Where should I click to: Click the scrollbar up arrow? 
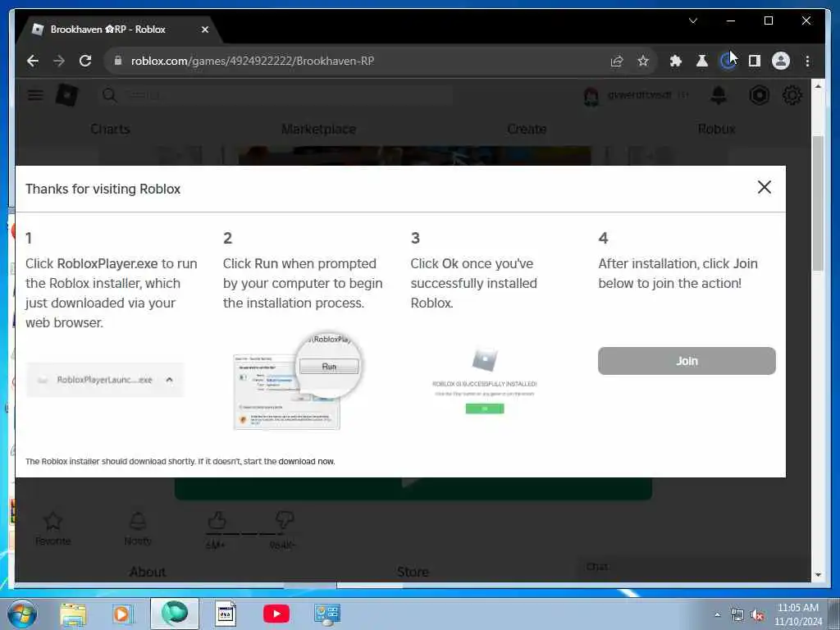[818, 85]
